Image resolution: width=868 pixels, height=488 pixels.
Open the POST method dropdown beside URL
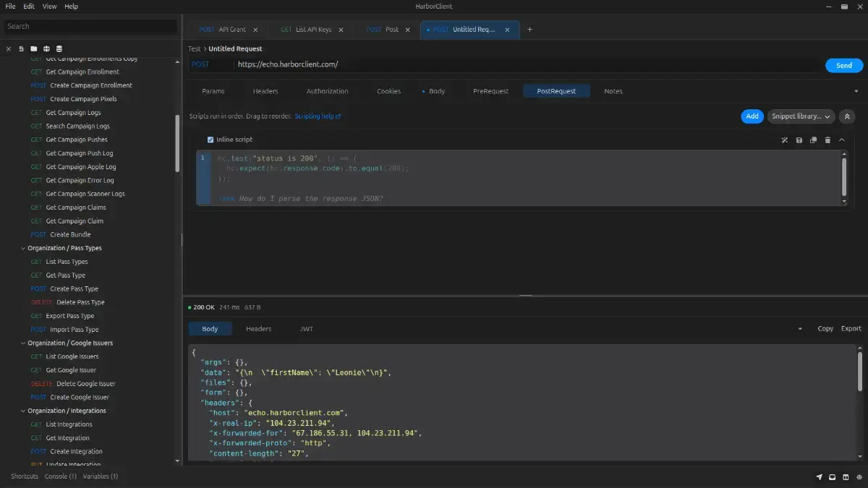coord(210,64)
